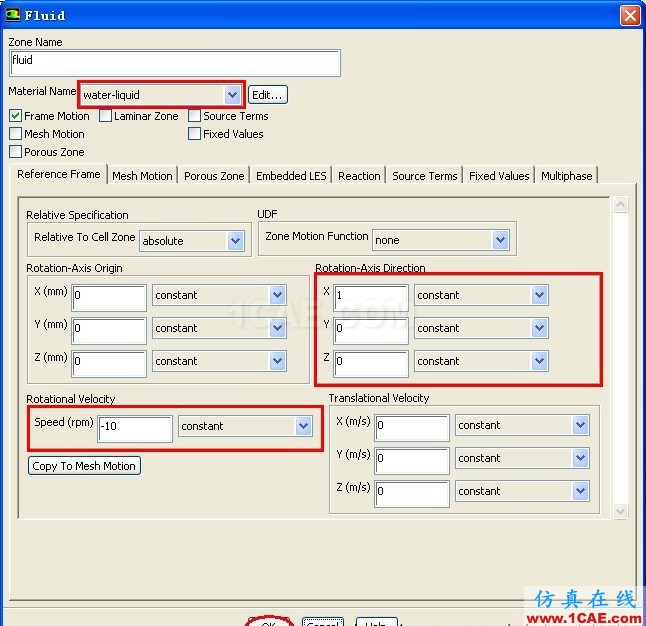
Task: Click the Cancel button
Action: tap(323, 622)
